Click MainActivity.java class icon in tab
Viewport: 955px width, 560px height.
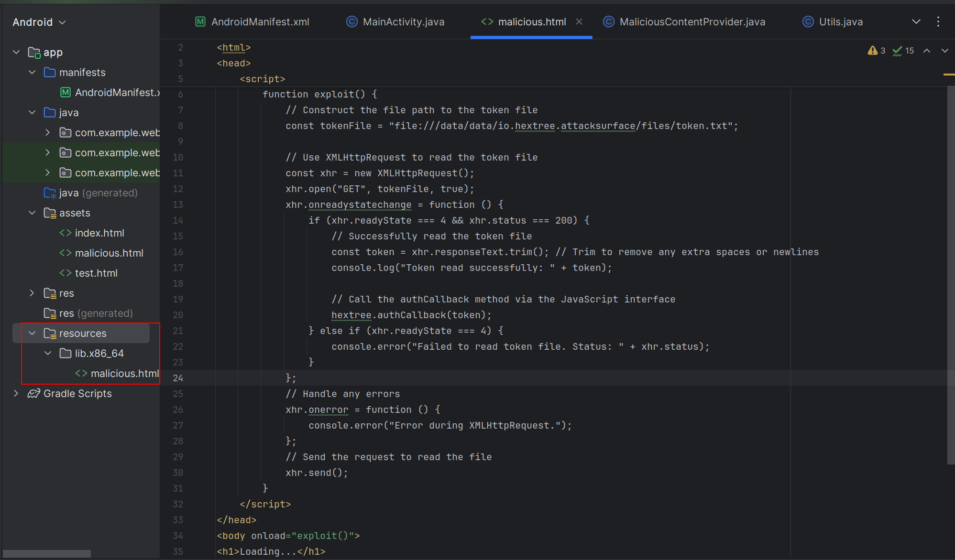pos(351,22)
